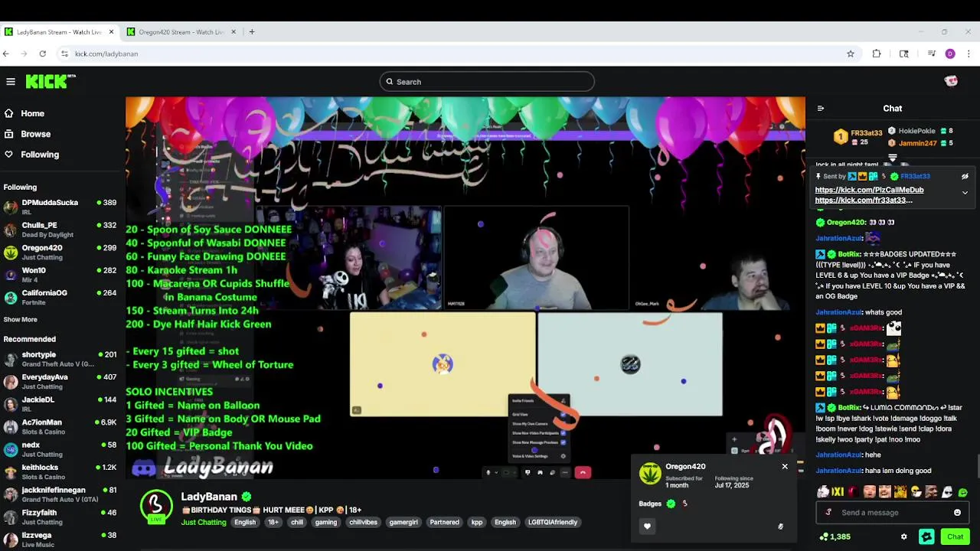Open CaliforniaOG channel
This screenshot has width=980, height=551.
(60, 297)
